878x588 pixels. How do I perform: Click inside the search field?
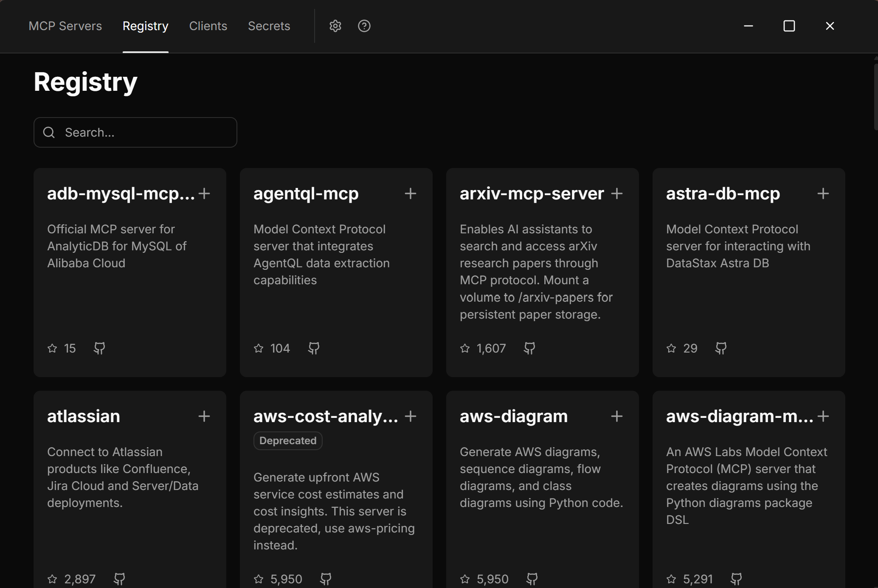pyautogui.click(x=136, y=132)
